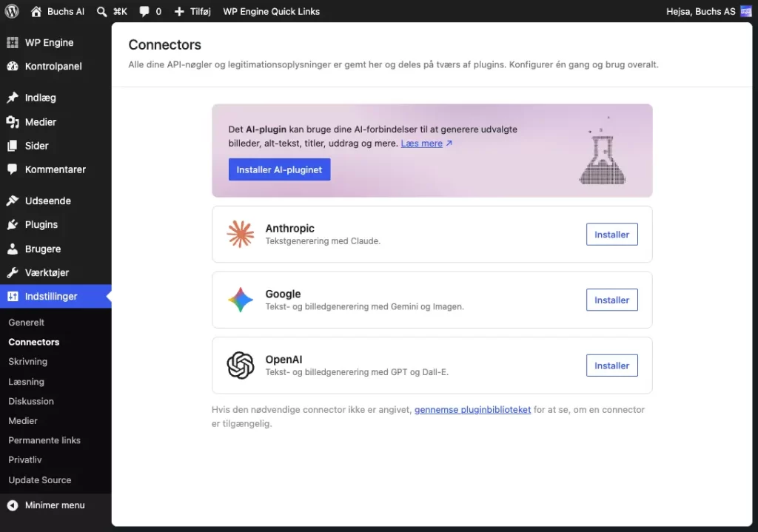Open comments bubble icon in admin bar
This screenshot has width=758, height=532.
click(x=144, y=12)
